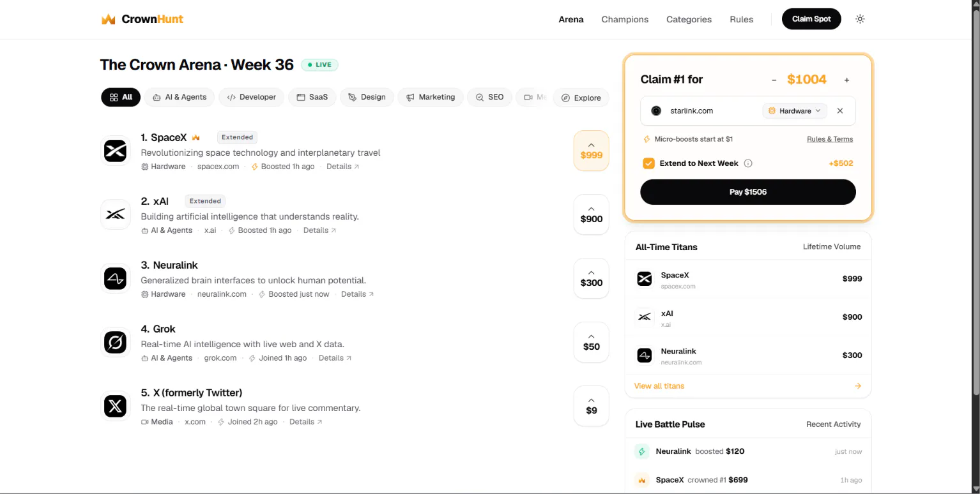Click the $1004 claim amount value
The width and height of the screenshot is (980, 494).
tap(807, 80)
